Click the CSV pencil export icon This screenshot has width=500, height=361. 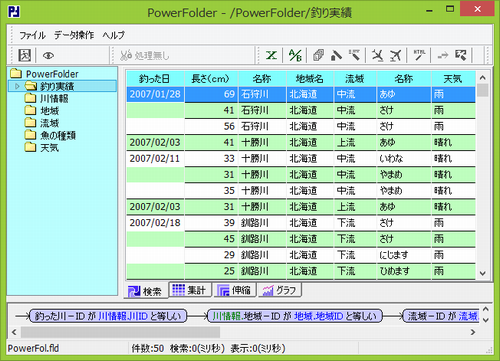click(354, 55)
